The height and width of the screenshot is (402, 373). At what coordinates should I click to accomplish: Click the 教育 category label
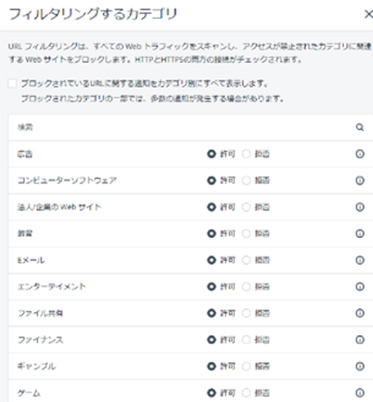25,234
